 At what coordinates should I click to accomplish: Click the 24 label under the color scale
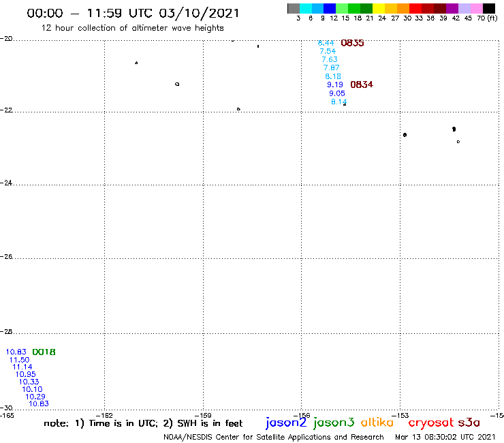click(382, 18)
